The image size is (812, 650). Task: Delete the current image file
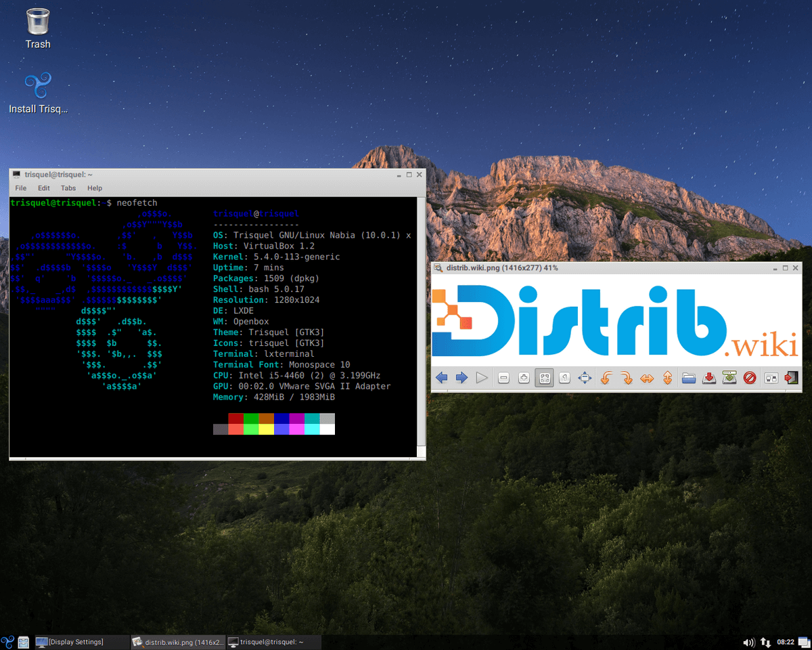(750, 378)
